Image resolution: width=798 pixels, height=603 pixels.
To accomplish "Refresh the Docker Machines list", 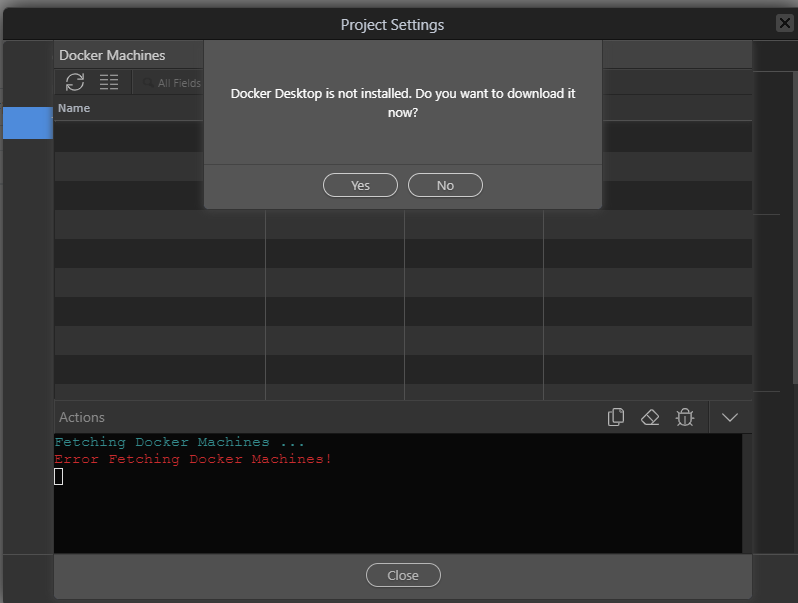I will 75,82.
